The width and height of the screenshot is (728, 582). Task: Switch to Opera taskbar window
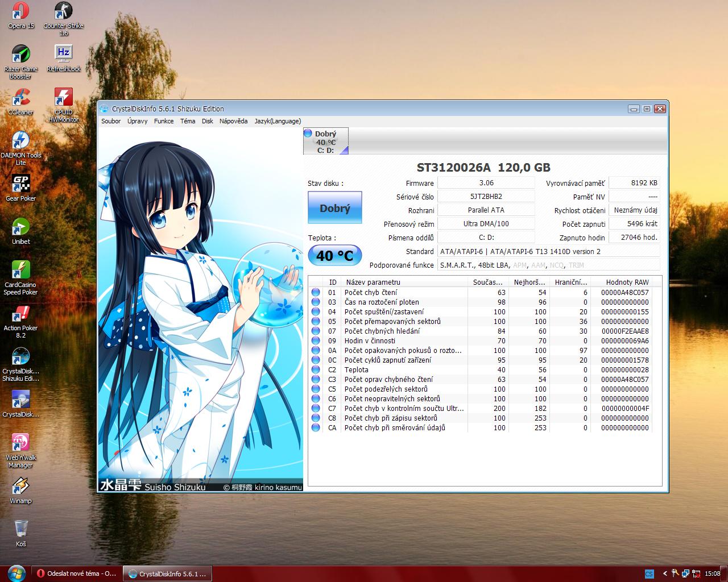76,573
